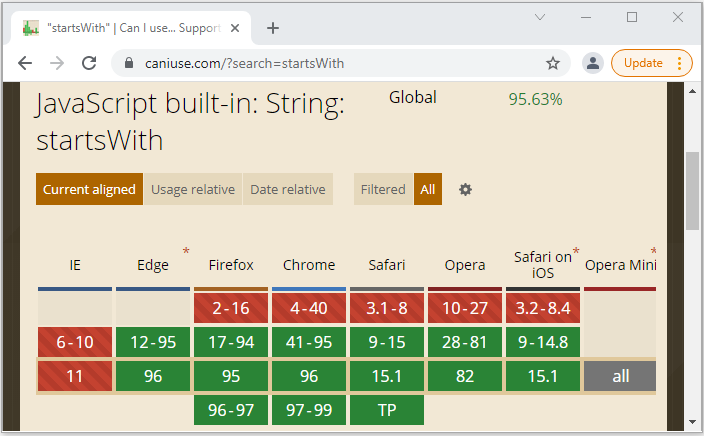Click the IE column header

click(x=75, y=265)
